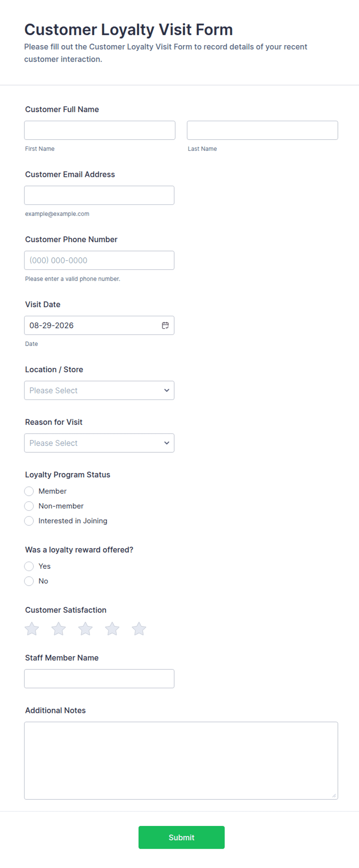Mark Interested in Joining option
The image size is (359, 868).
click(29, 521)
